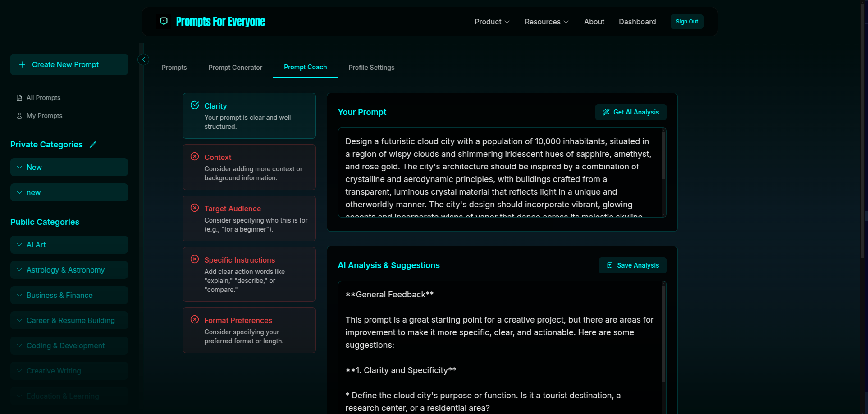Select the Target Audience feedback card
Image resolution: width=868 pixels, height=414 pixels.
249,218
